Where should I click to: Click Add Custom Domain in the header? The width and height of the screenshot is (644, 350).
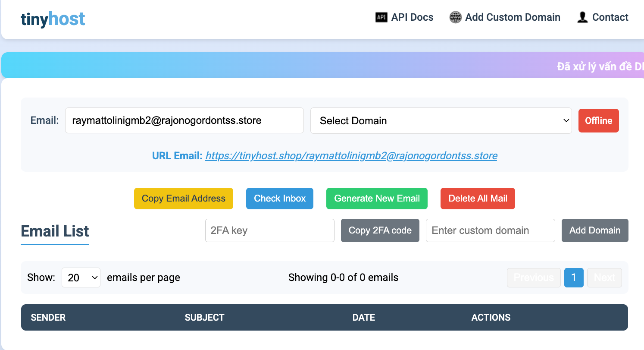pyautogui.click(x=513, y=17)
